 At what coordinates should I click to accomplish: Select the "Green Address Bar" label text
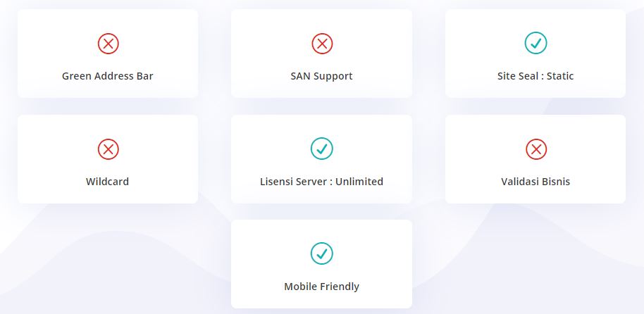pos(108,76)
